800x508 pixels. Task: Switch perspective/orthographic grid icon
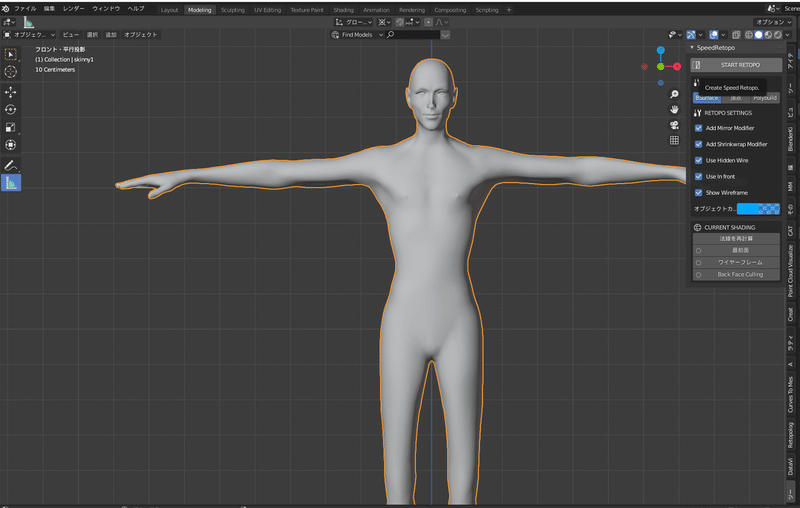click(675, 140)
